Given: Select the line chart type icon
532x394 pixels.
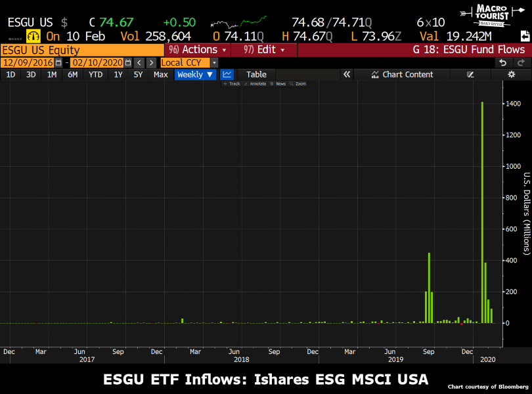Looking at the screenshot, I should coord(227,74).
